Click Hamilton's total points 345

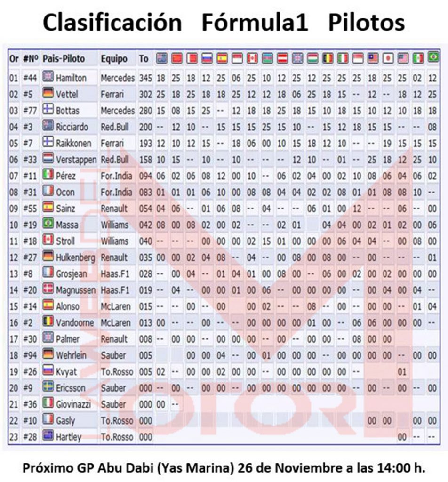(145, 77)
